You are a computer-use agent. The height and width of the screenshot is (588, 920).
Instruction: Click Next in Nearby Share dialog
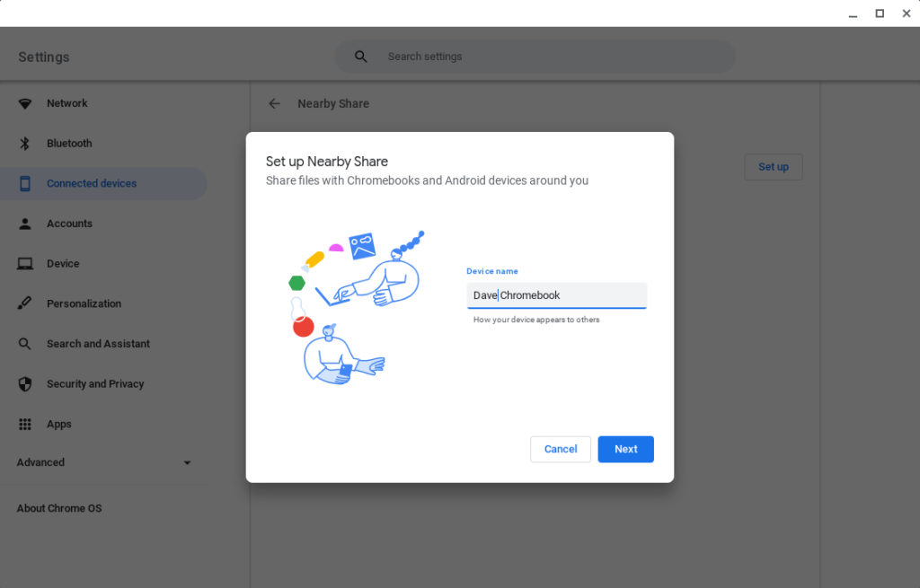click(x=625, y=449)
